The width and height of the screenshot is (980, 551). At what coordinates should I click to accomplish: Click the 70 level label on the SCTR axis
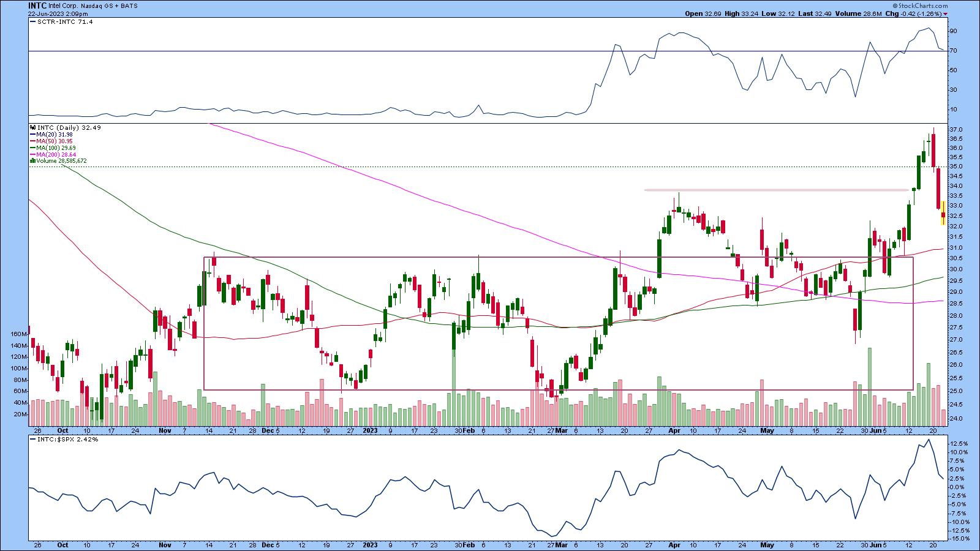pyautogui.click(x=952, y=51)
